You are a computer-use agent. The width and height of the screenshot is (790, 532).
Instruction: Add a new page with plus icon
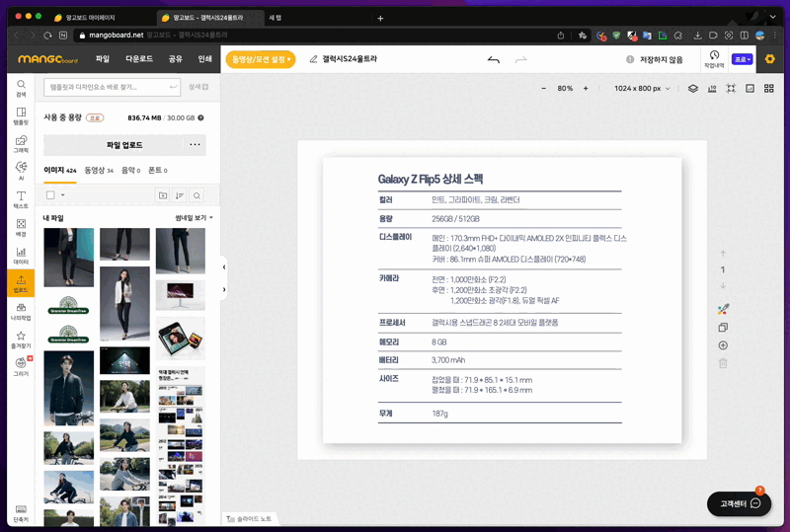(723, 345)
